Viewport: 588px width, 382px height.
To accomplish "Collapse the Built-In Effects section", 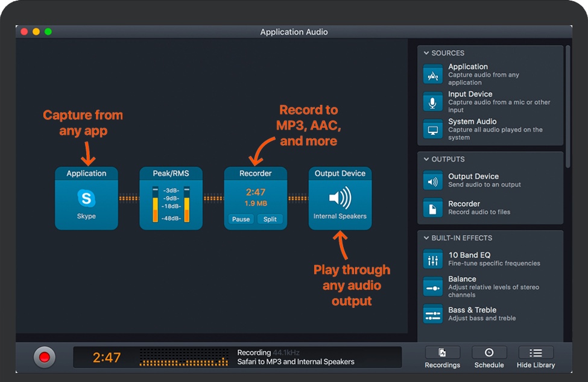I will 426,238.
